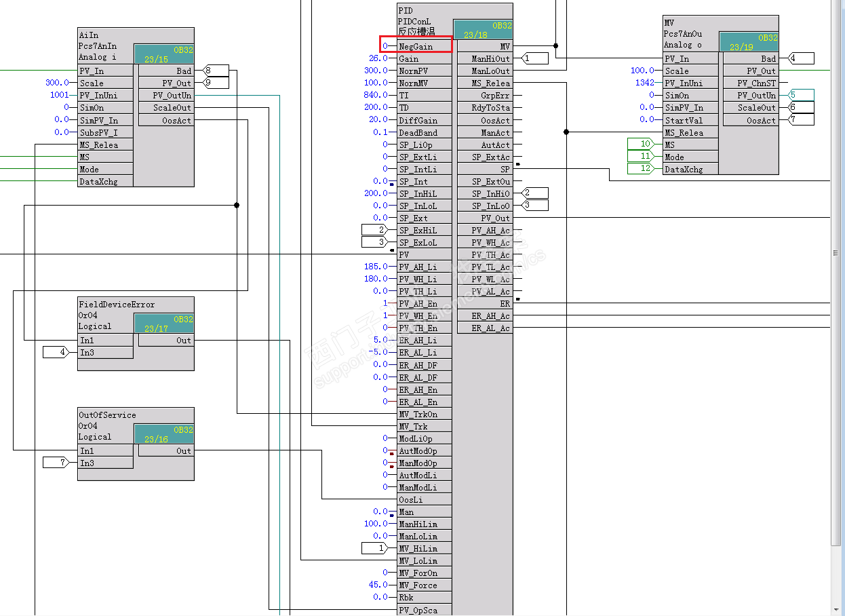Select the SP_LiOp input pin
Screen dimensions: 845x616
tap(424, 145)
